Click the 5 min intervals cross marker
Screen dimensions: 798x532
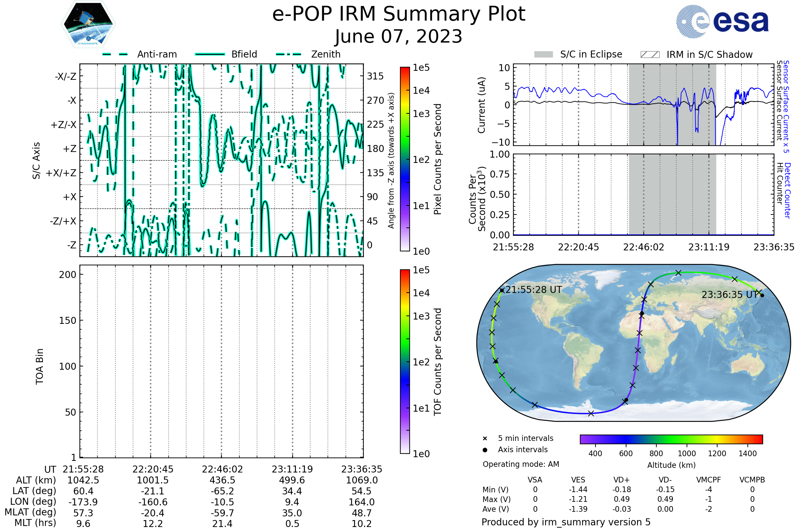(x=485, y=439)
